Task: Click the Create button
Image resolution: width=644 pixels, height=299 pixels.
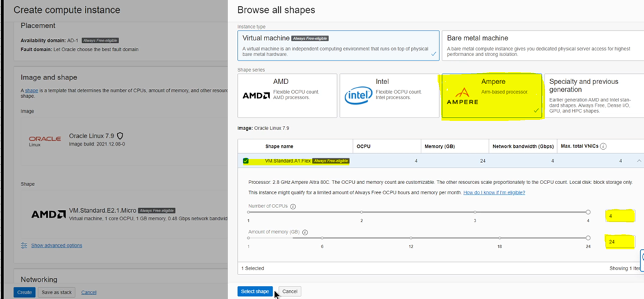Action: coord(24,292)
